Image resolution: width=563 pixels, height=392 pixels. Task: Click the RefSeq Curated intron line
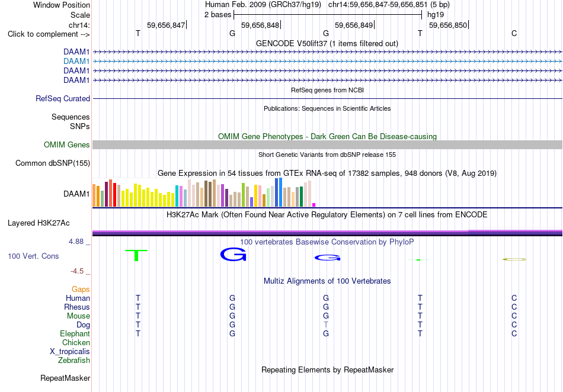pyautogui.click(x=327, y=99)
